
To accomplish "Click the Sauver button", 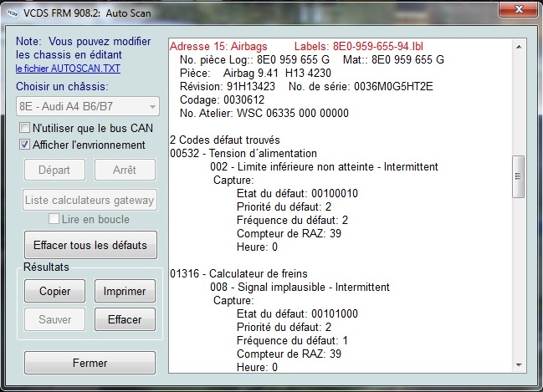I will coord(54,319).
